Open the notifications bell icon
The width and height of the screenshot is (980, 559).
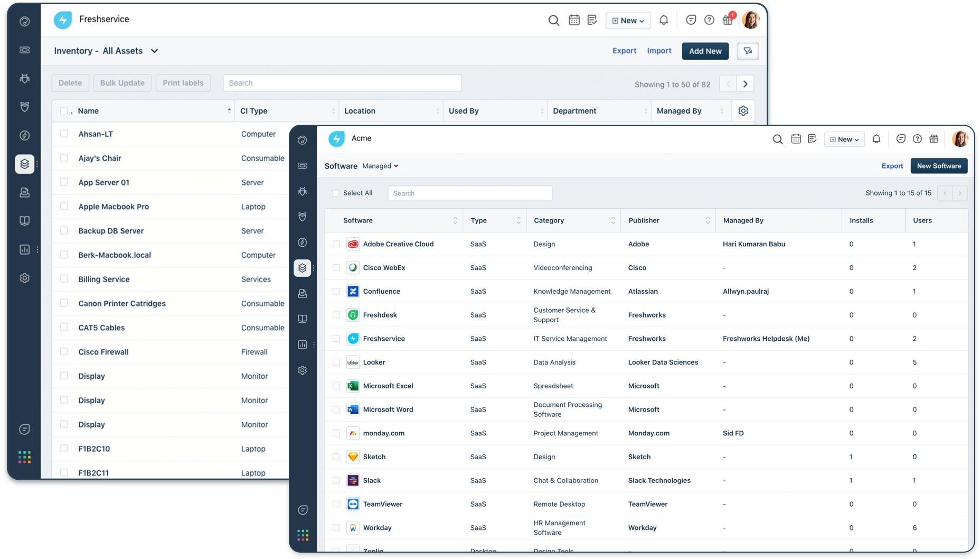pos(877,139)
